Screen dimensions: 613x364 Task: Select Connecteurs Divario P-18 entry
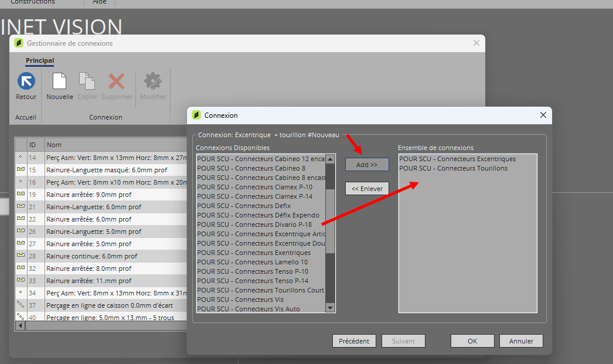[x=261, y=224]
